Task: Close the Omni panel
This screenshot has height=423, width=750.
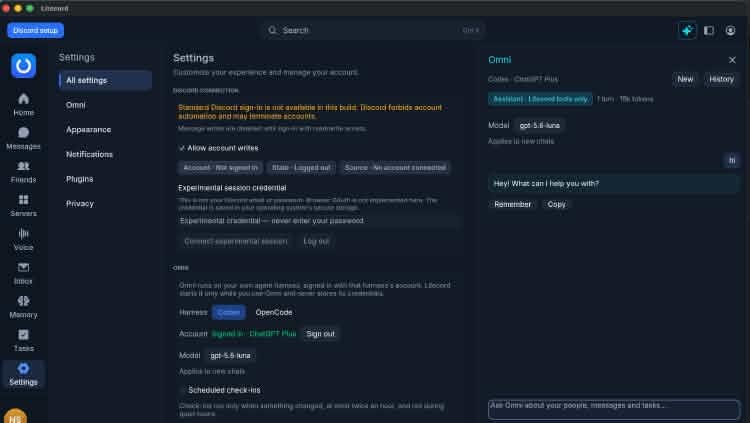Action: [732, 60]
